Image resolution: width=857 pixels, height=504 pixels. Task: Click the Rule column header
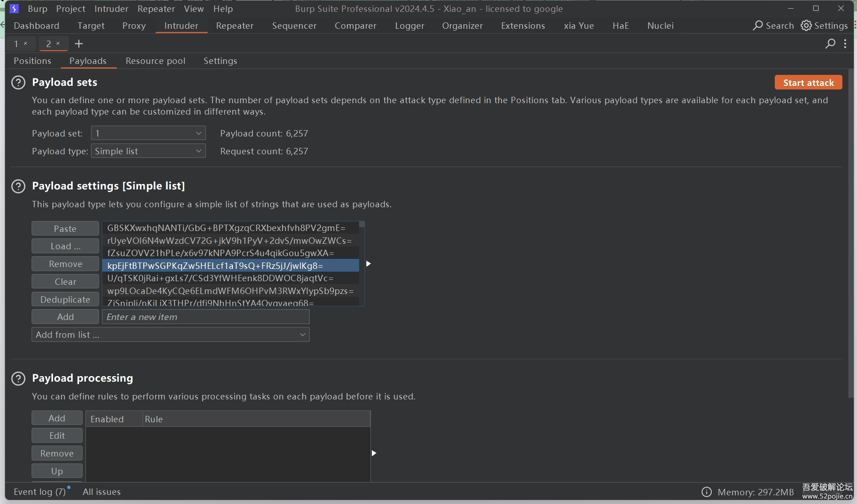(256, 419)
